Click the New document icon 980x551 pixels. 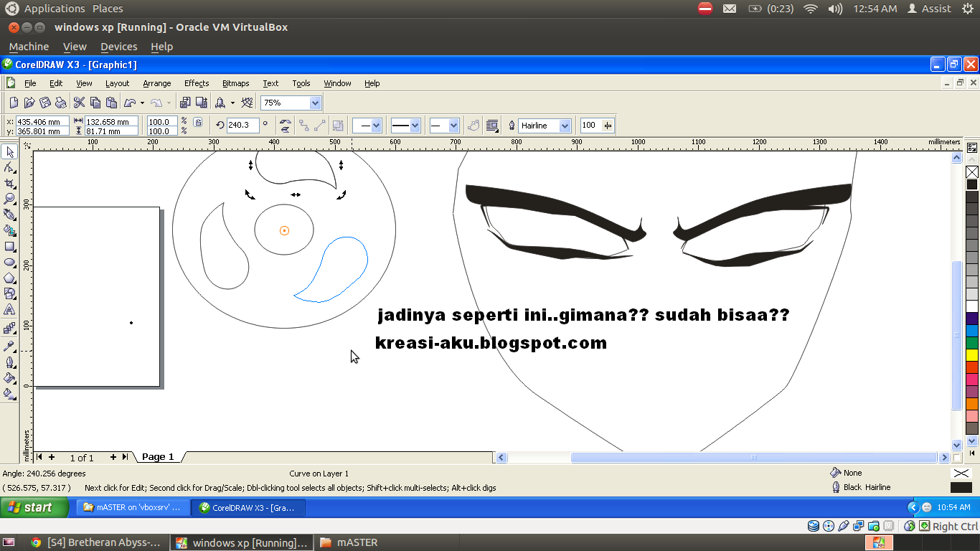[x=14, y=103]
